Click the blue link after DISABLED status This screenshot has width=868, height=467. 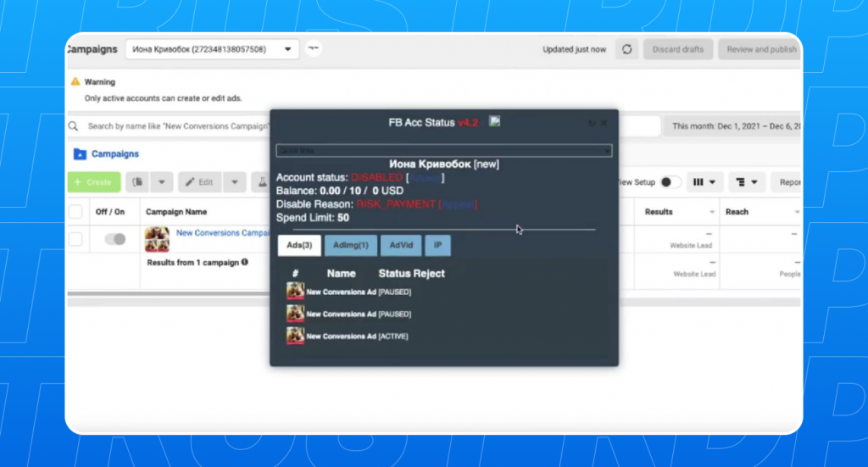426,178
